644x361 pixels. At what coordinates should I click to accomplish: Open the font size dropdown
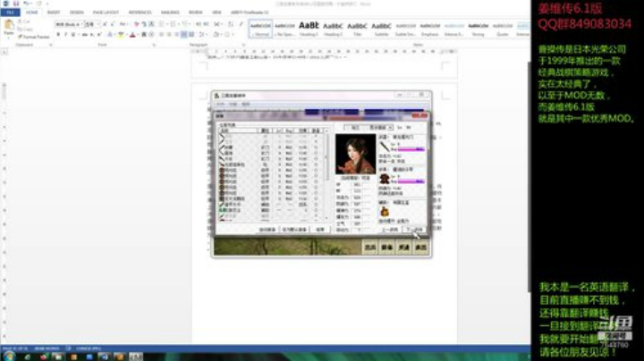click(x=98, y=24)
